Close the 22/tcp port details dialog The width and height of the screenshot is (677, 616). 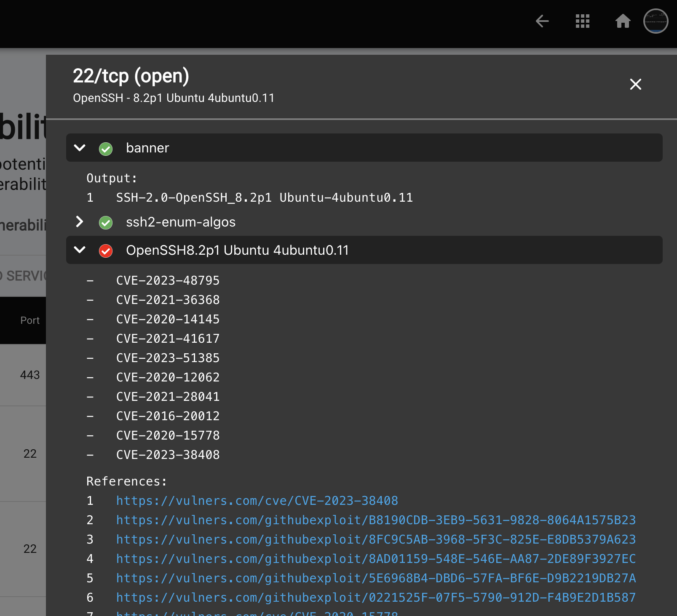click(635, 84)
